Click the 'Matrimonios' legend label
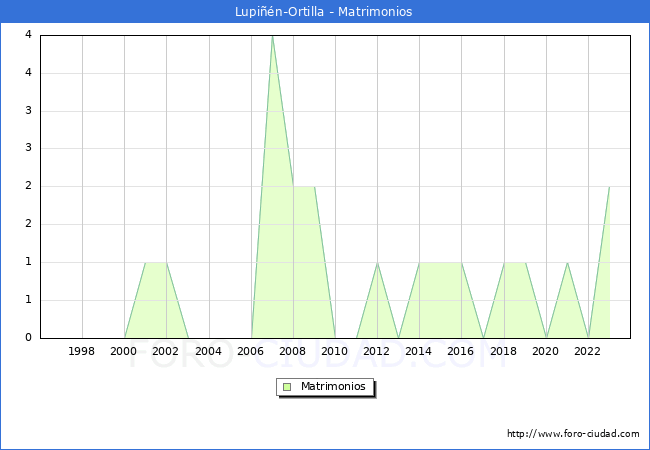The height and width of the screenshot is (450, 650). [x=333, y=386]
